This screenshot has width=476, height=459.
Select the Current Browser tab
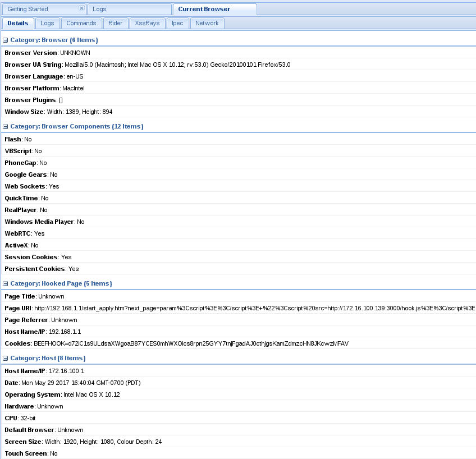coord(214,9)
